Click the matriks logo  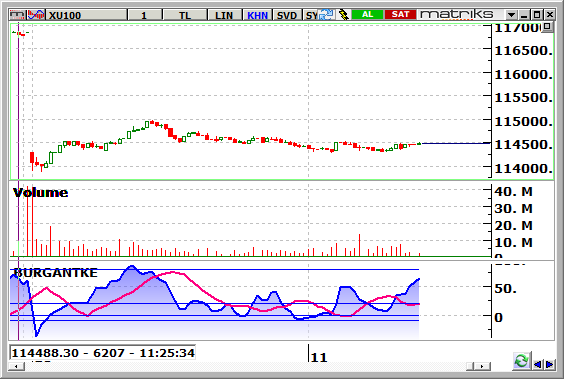point(457,14)
